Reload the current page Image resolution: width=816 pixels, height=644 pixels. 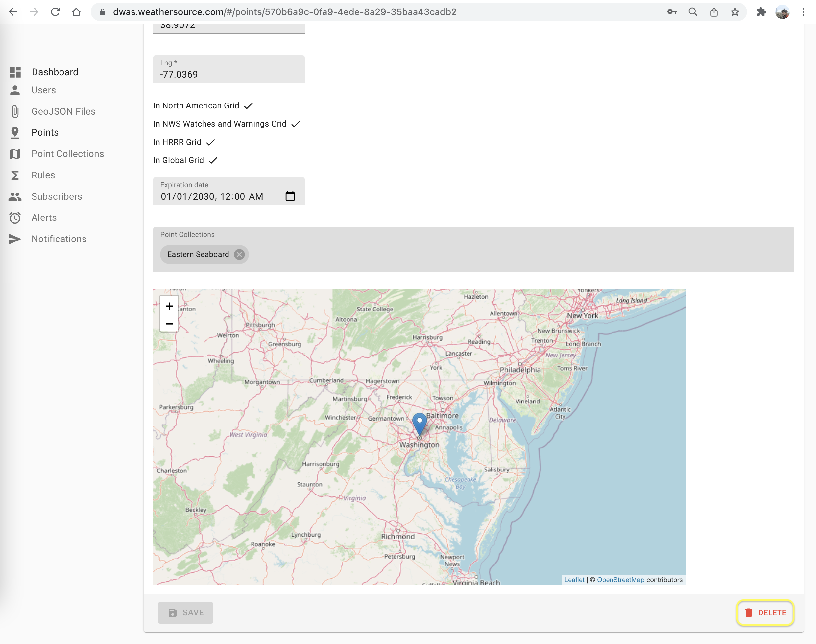(56, 12)
